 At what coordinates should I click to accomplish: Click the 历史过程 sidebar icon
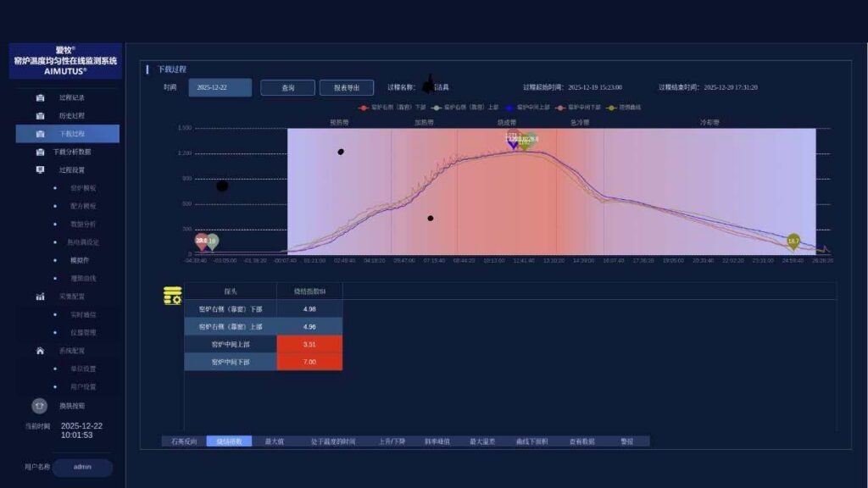[40, 115]
